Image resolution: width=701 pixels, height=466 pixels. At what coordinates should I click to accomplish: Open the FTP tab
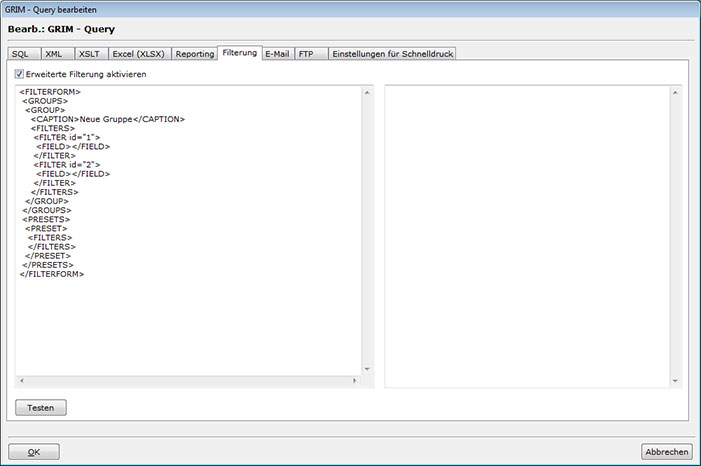(x=306, y=54)
